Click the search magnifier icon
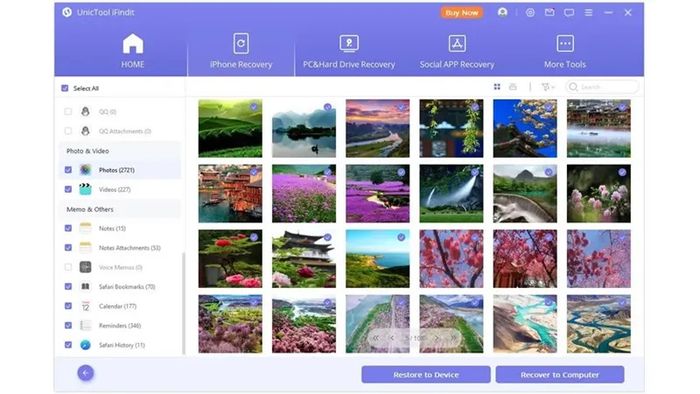 click(x=573, y=87)
